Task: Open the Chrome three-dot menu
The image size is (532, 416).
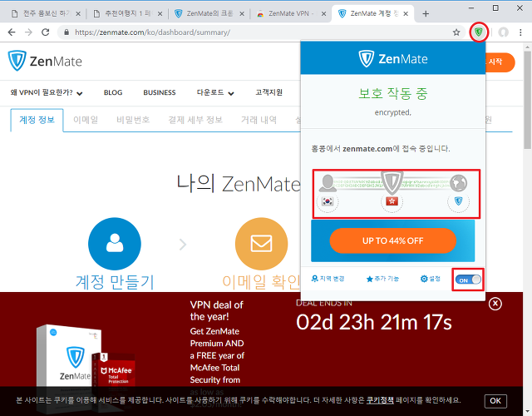Action: (520, 32)
